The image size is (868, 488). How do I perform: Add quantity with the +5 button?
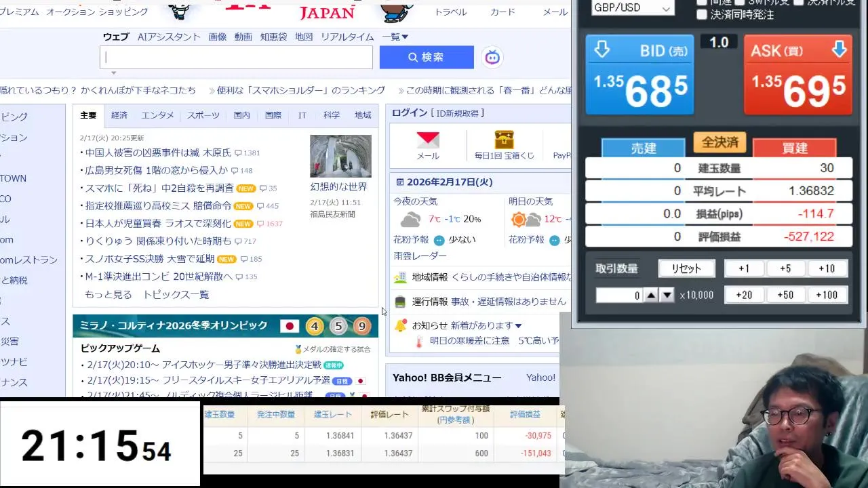(x=785, y=268)
